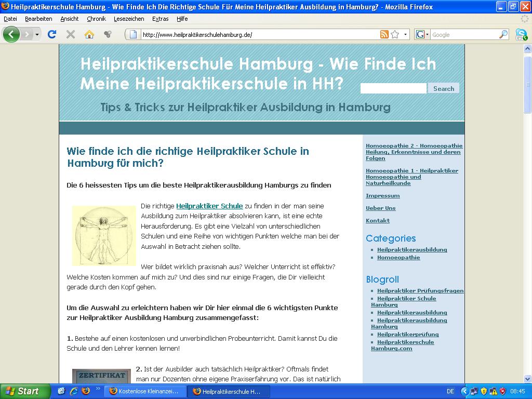The image size is (532, 399).
Task: Open the 'Heilpraktiker Prüfungsfragen' blogroll link
Action: coord(420,290)
